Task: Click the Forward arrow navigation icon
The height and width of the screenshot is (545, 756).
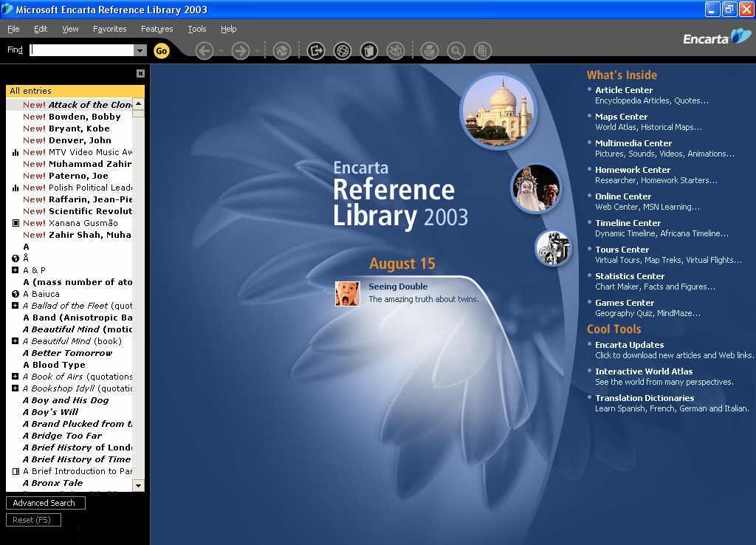Action: (240, 50)
